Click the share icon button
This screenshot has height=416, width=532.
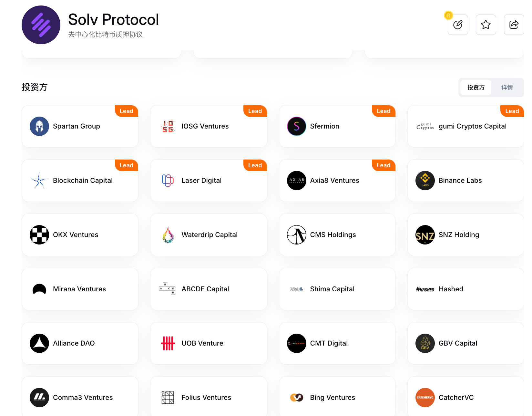pyautogui.click(x=514, y=25)
